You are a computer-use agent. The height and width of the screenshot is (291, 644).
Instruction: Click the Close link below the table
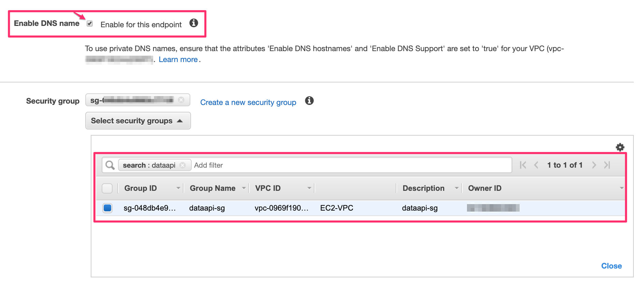tap(611, 266)
